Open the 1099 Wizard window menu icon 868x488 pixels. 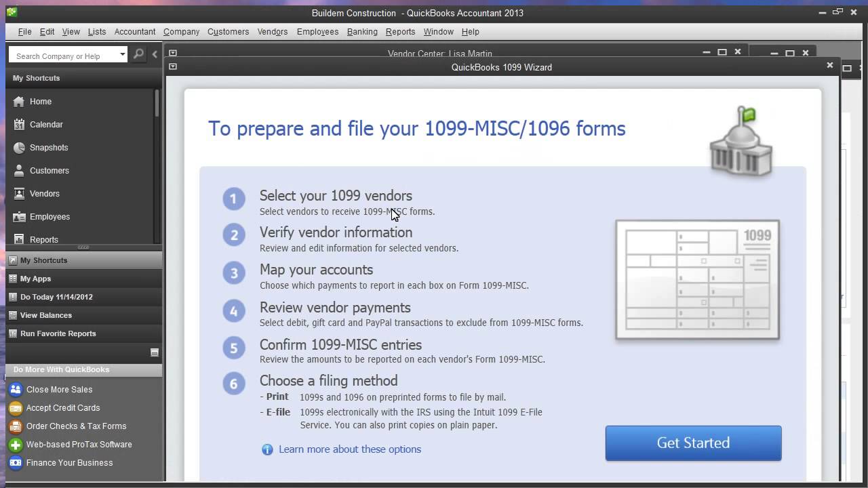point(173,66)
